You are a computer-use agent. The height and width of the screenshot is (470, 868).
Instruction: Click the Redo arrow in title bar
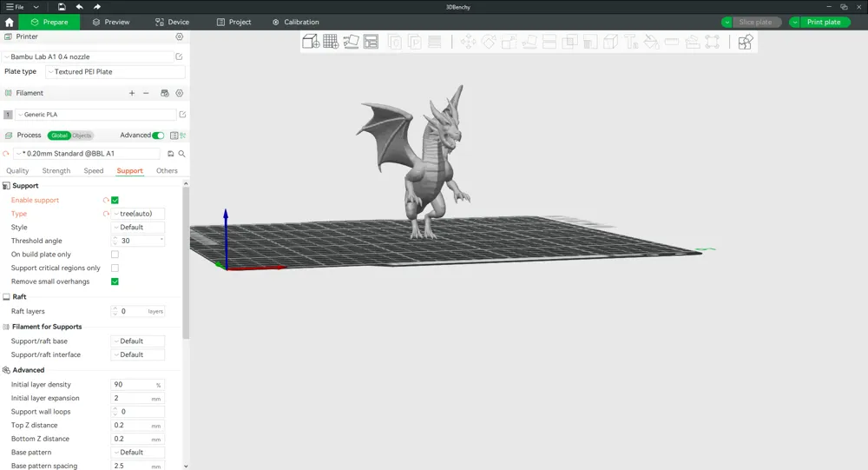(97, 7)
